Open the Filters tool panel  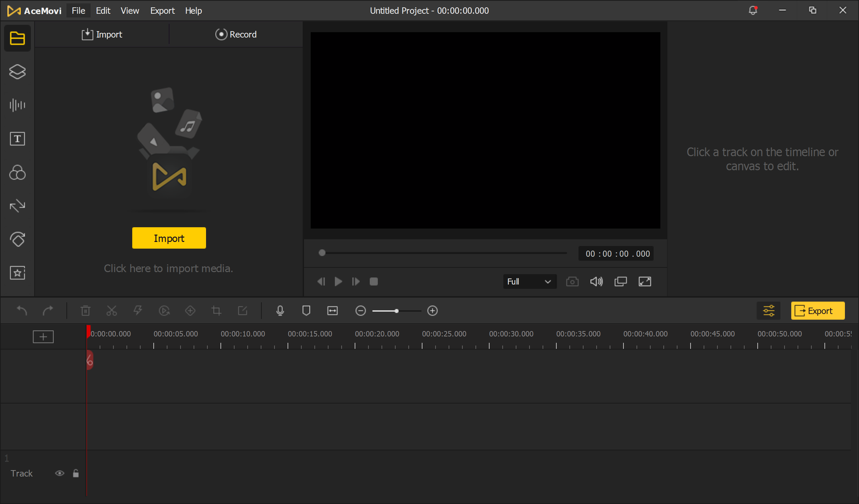(x=17, y=172)
